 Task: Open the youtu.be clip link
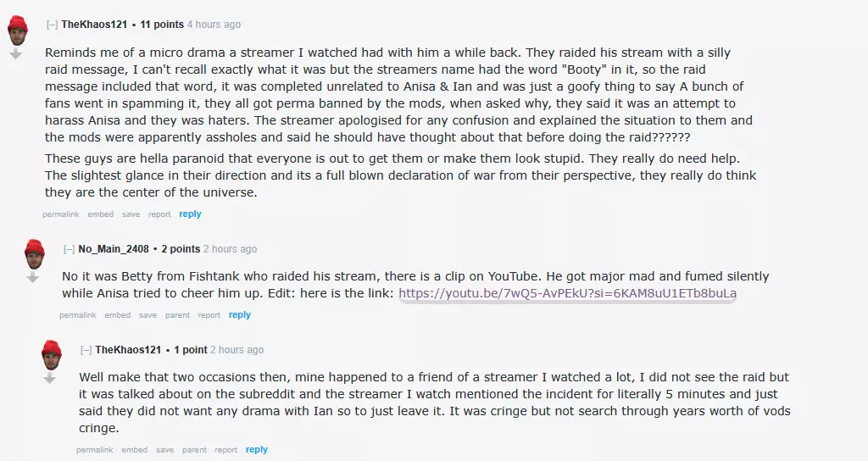(x=567, y=293)
